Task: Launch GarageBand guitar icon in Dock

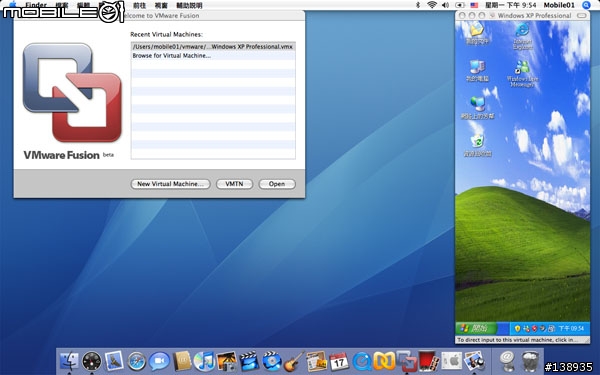Action: click(294, 361)
